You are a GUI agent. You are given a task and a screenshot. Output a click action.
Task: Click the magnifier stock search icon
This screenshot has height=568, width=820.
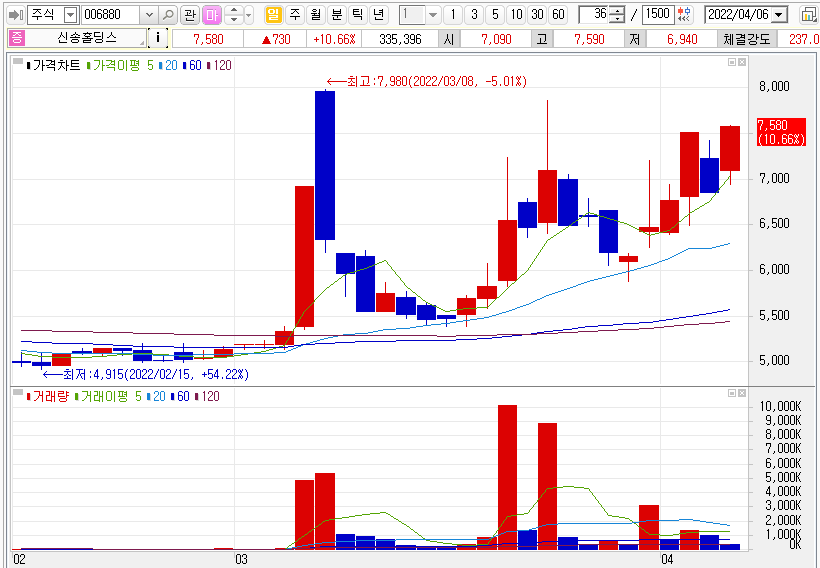click(168, 15)
